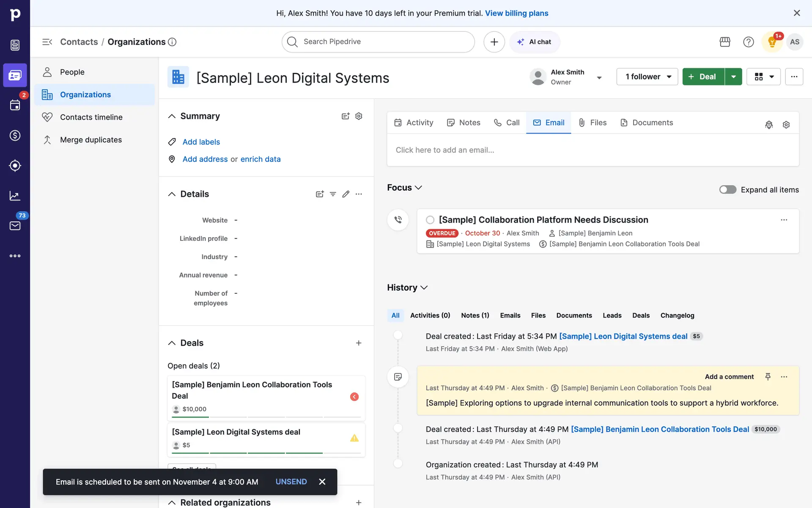Click the Sales Assistant lightbulb icon
Viewport: 812px width, 508px height.
772,42
